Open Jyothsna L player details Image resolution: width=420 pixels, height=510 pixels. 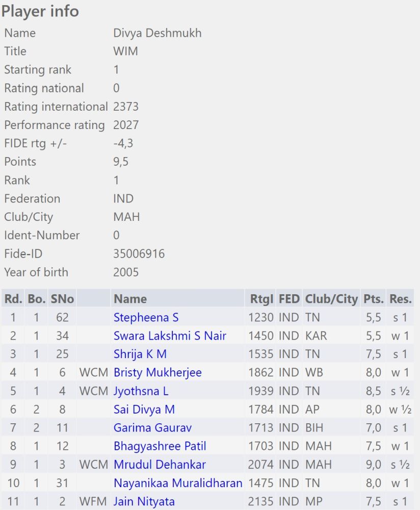pos(141,391)
